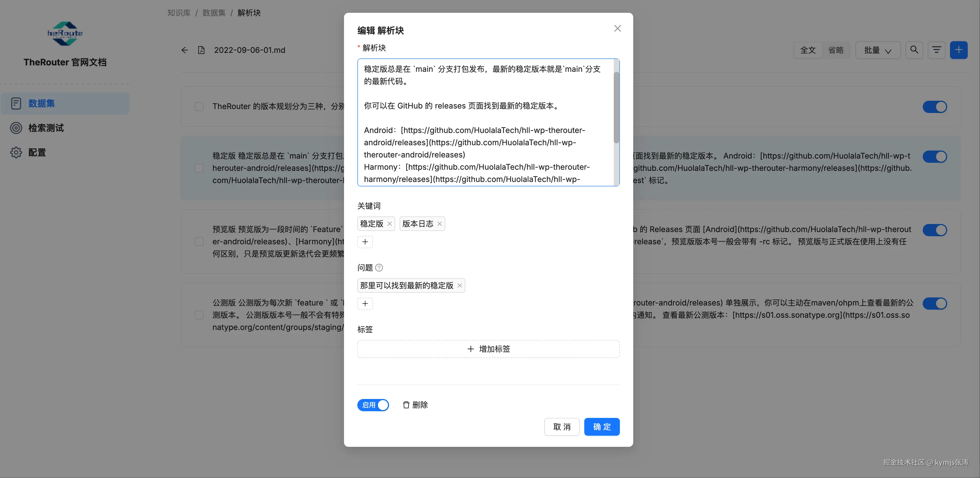The width and height of the screenshot is (980, 478).
Task: Open 数据集 in the sidebar
Action: (65, 104)
